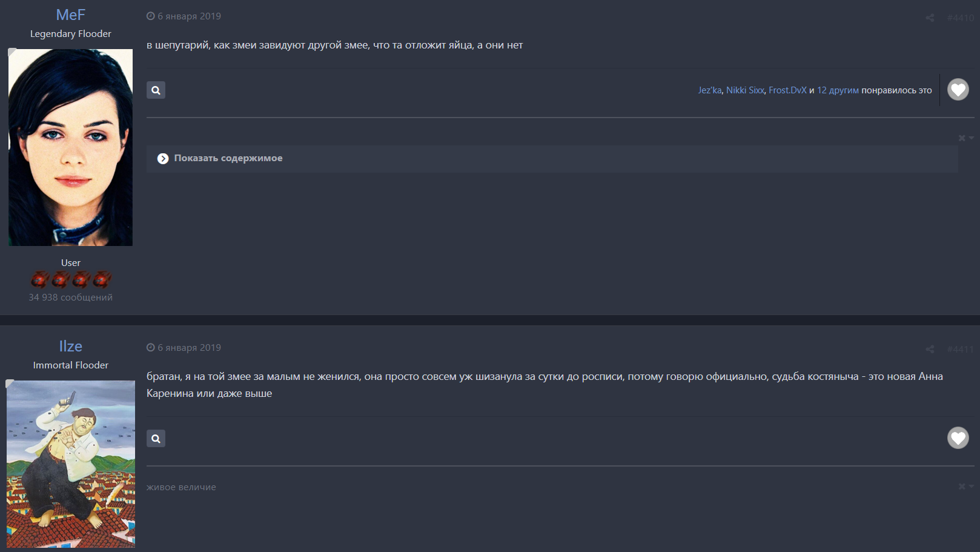Click status marker on Ilze's avatar corner
This screenshot has width=980, height=552.
(10, 384)
